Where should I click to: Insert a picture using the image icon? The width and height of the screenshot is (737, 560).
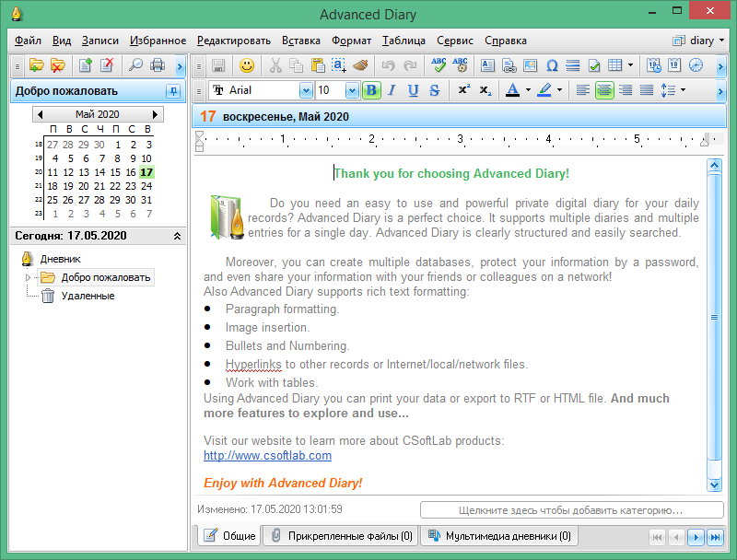click(x=531, y=65)
